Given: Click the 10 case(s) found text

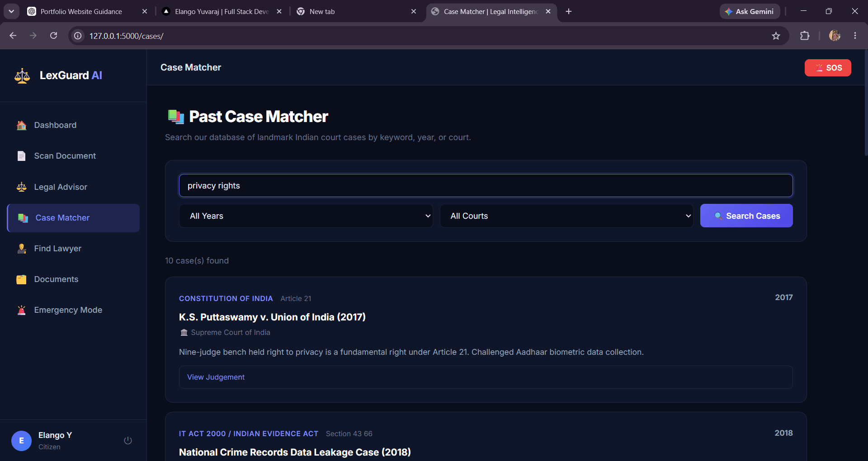Looking at the screenshot, I should (x=197, y=261).
